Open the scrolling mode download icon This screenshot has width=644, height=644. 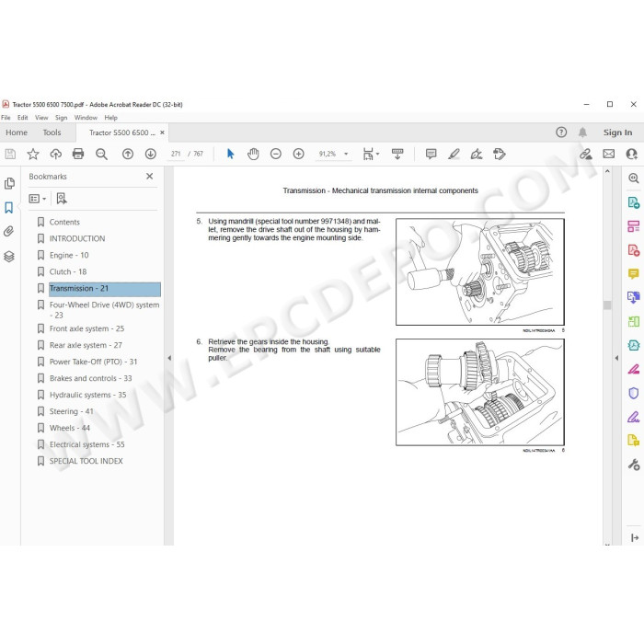[397, 154]
